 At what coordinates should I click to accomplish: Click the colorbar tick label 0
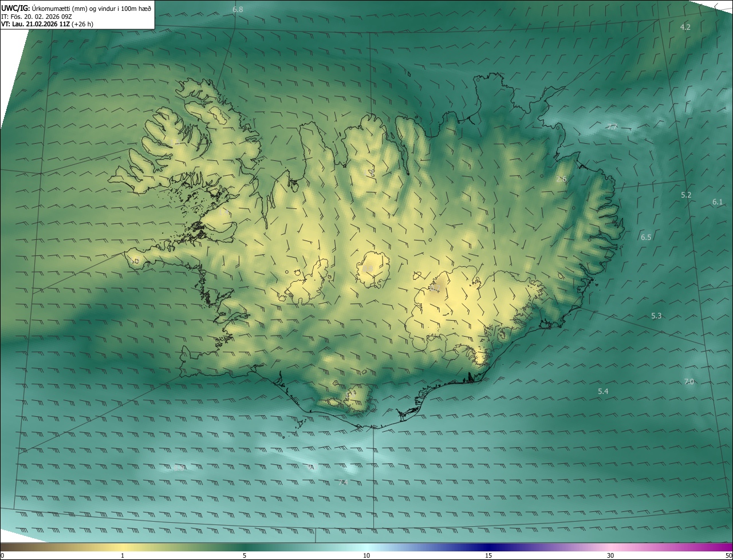pos(2,556)
